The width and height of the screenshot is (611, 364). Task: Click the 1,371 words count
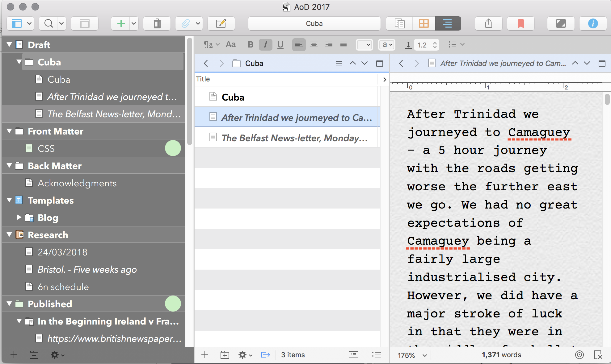pos(501,355)
